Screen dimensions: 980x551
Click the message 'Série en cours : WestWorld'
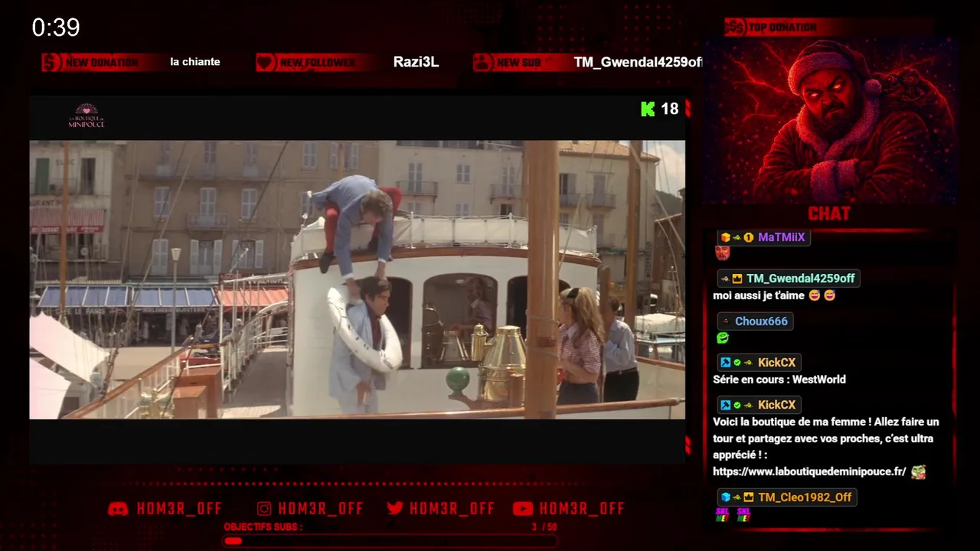pos(779,380)
